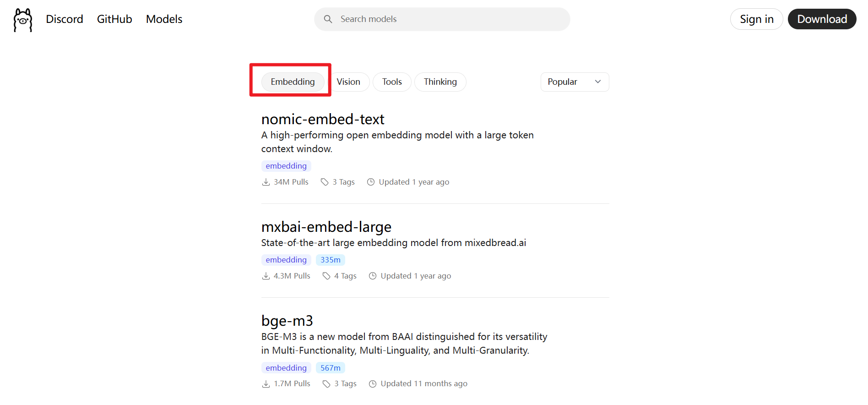Image resolution: width=868 pixels, height=405 pixels.
Task: Click the chevron arrow on the Popular selector
Action: coord(598,82)
